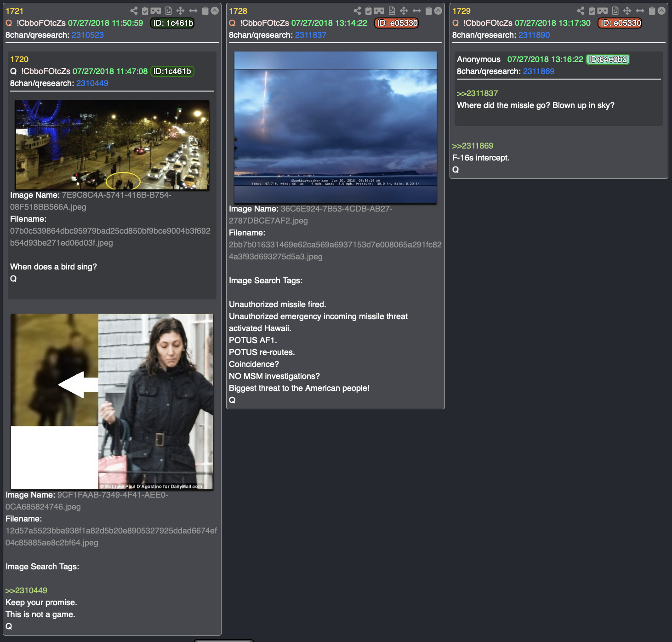672x642 pixels.
Task: Click timestamp 07/27/2018 13:16:22
Action: point(545,59)
